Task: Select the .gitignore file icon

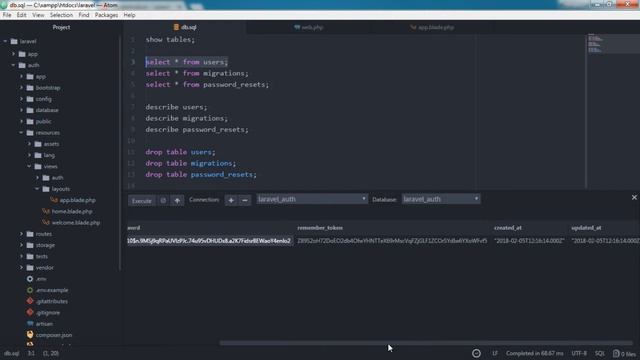Action: (30, 312)
